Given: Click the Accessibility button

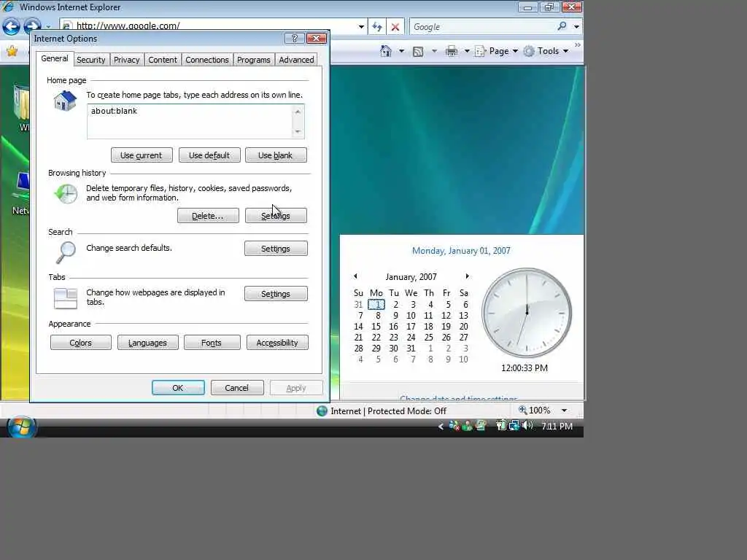Looking at the screenshot, I should tap(277, 343).
